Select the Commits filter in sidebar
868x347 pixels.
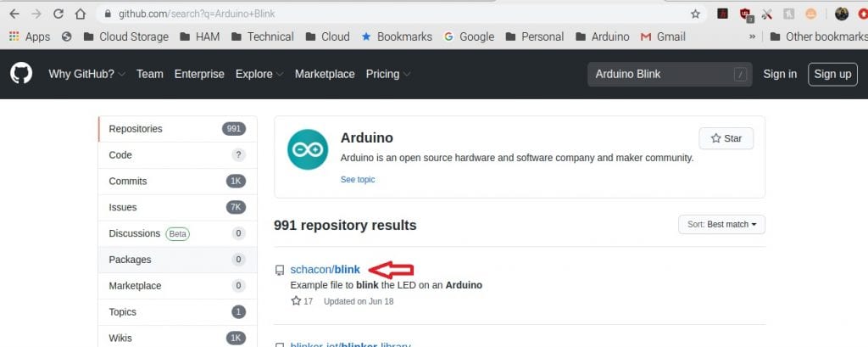pyautogui.click(x=177, y=182)
